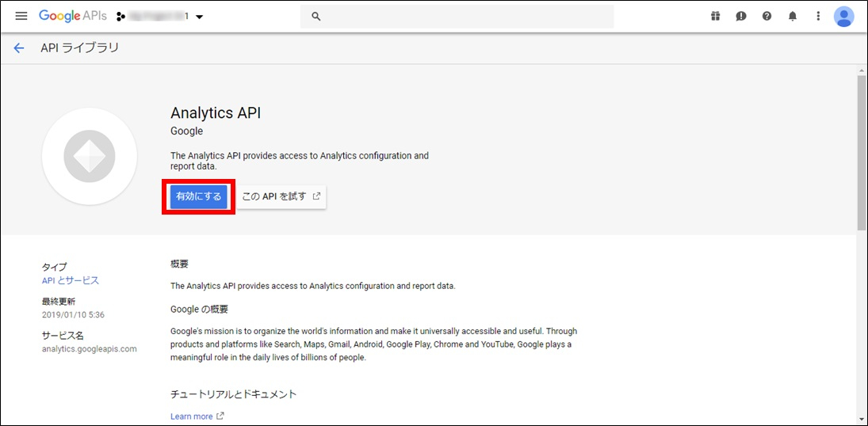
Task: Click the Google APIs logo
Action: (x=72, y=16)
